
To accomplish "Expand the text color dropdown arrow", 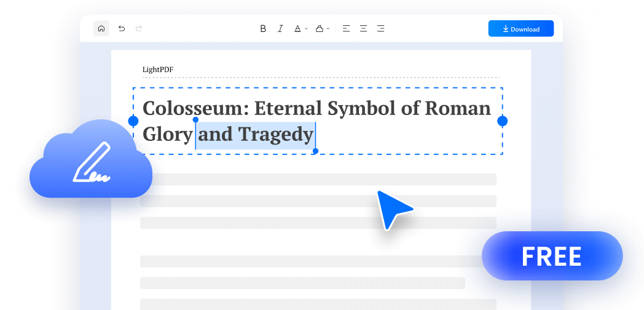I will point(306,29).
